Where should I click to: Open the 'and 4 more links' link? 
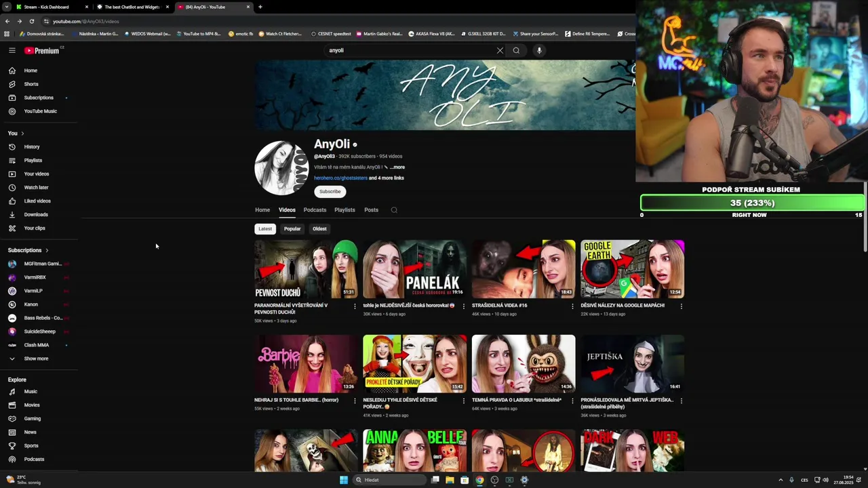pos(387,178)
